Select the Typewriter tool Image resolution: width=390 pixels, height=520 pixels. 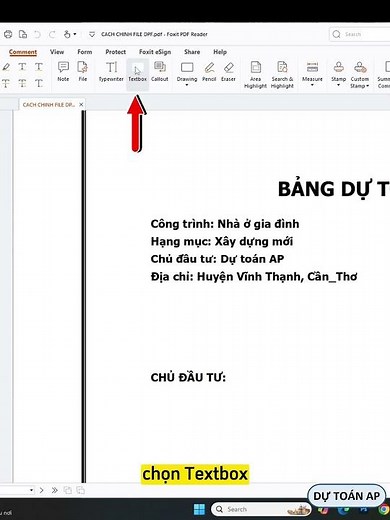coord(111,71)
